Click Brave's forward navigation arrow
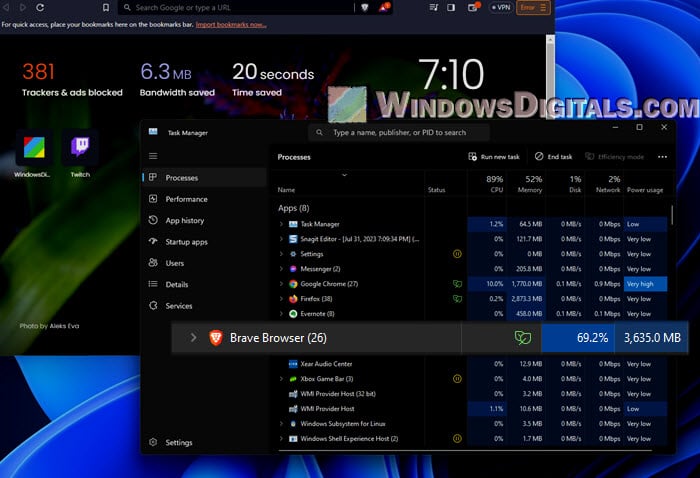 click(22, 8)
